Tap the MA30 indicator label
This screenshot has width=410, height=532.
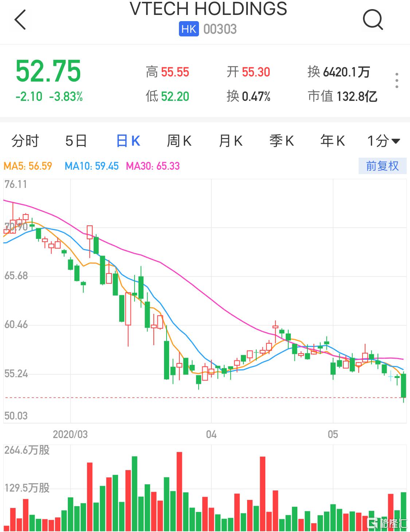153,166
